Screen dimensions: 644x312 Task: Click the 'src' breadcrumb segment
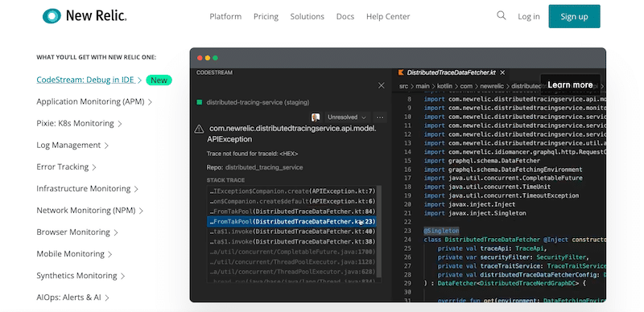pos(403,86)
